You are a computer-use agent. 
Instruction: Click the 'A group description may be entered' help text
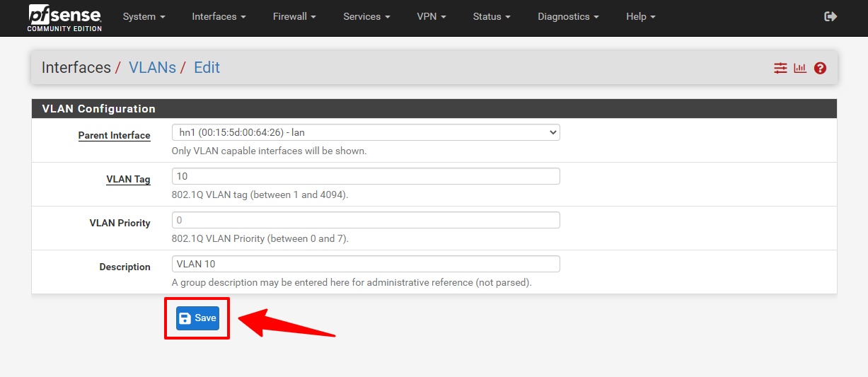[352, 282]
